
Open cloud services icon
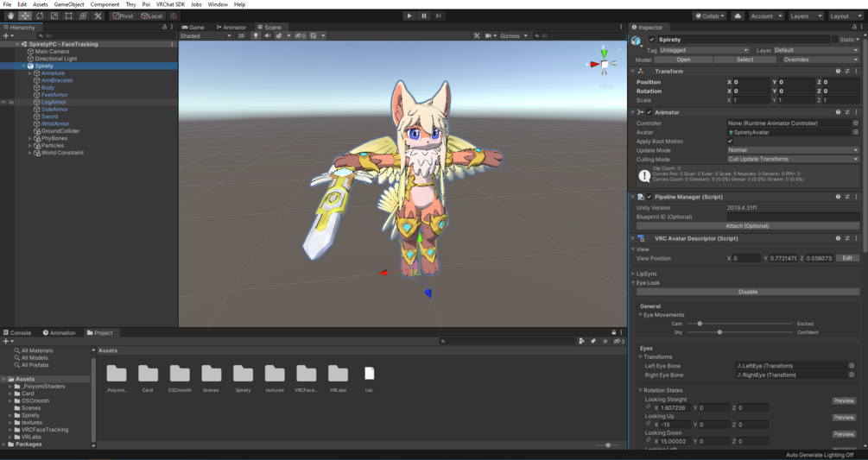[738, 16]
